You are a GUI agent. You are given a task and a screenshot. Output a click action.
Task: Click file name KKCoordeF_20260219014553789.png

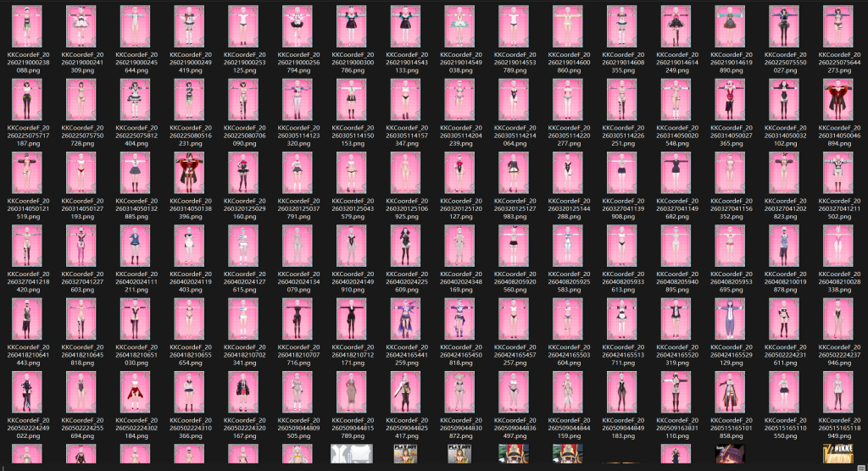point(515,63)
